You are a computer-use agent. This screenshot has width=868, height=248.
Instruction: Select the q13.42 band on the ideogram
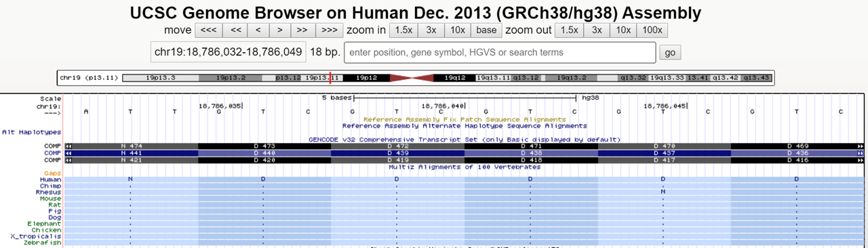point(726,78)
